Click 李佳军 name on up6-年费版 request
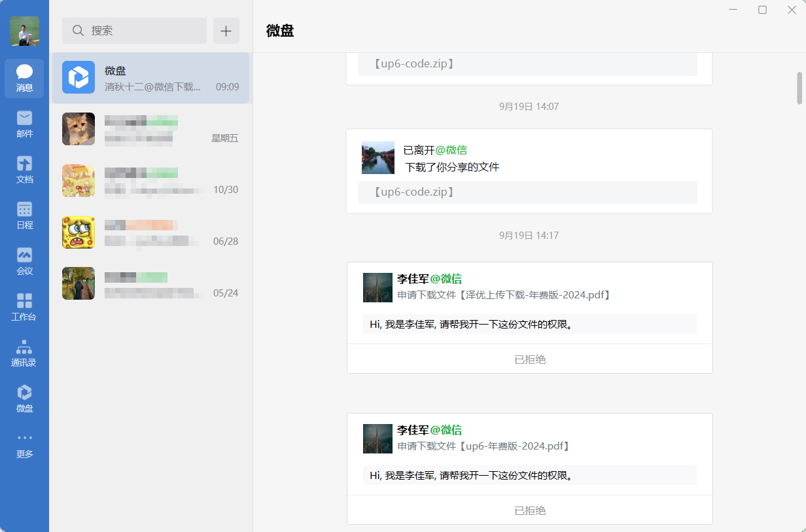Screen dimensions: 806x532 413,430
